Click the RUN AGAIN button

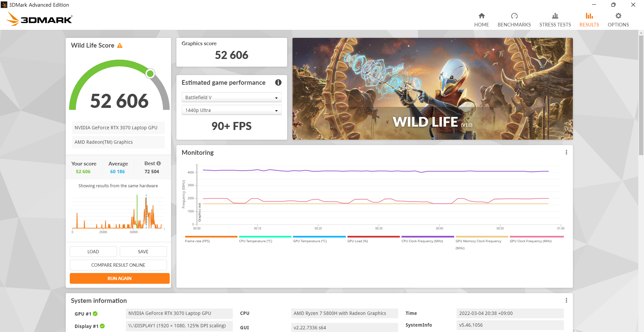(119, 278)
